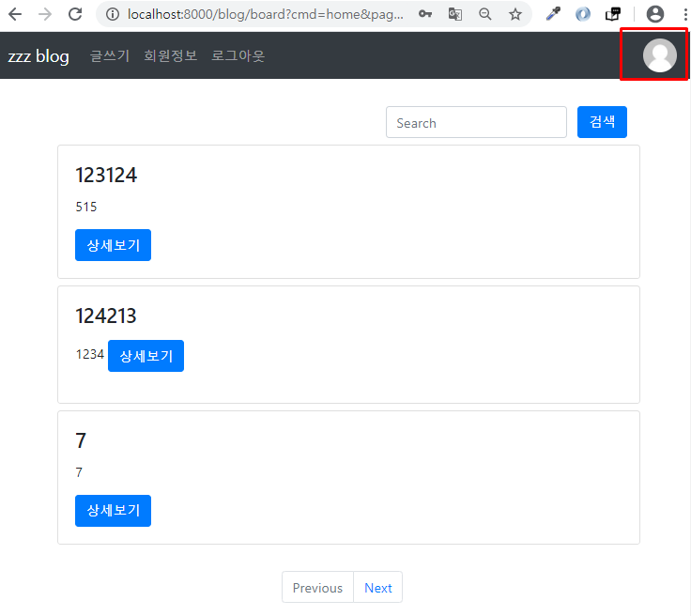Open saved passwords key icon

pyautogui.click(x=424, y=14)
